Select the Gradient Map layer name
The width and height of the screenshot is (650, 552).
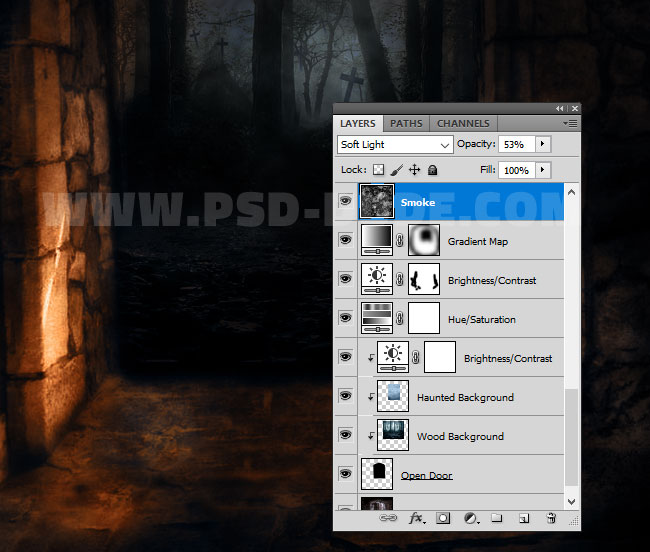(478, 241)
